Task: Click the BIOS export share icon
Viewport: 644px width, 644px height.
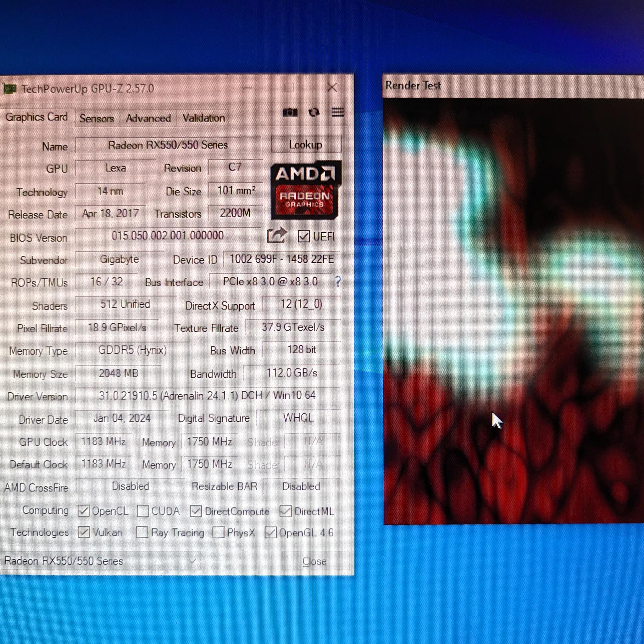Action: (276, 235)
